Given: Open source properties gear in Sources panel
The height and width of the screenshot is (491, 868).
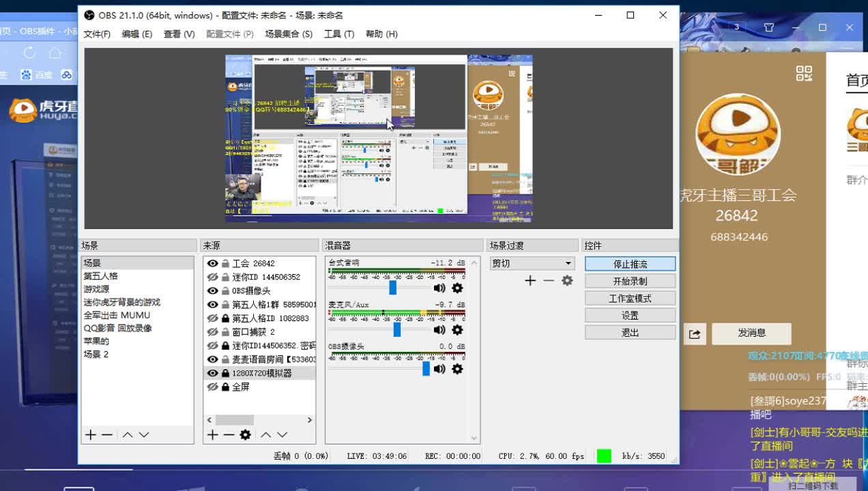Looking at the screenshot, I should pos(244,434).
